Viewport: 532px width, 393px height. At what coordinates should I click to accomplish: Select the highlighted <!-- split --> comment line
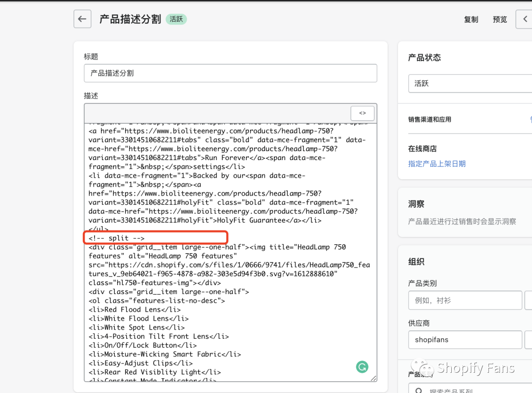155,237
